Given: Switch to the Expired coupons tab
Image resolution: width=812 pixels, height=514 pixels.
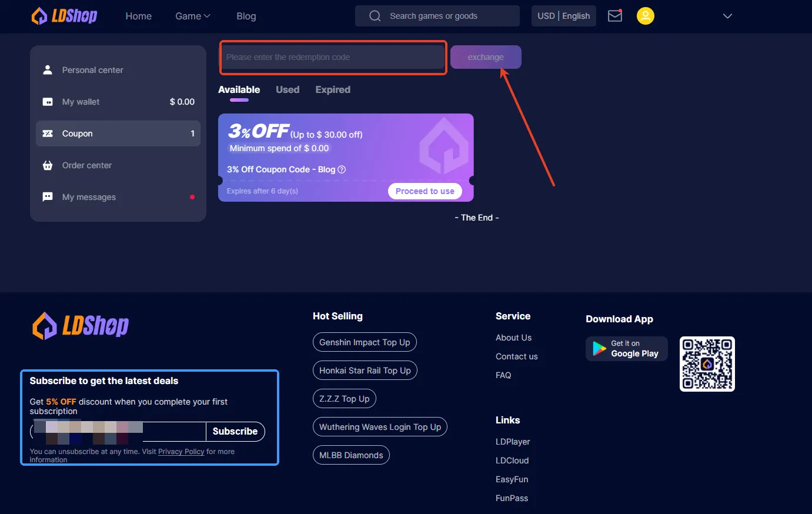Looking at the screenshot, I should pos(333,89).
